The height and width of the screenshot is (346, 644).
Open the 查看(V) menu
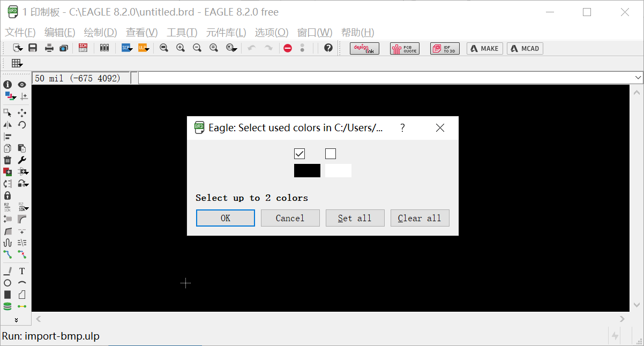click(x=142, y=32)
